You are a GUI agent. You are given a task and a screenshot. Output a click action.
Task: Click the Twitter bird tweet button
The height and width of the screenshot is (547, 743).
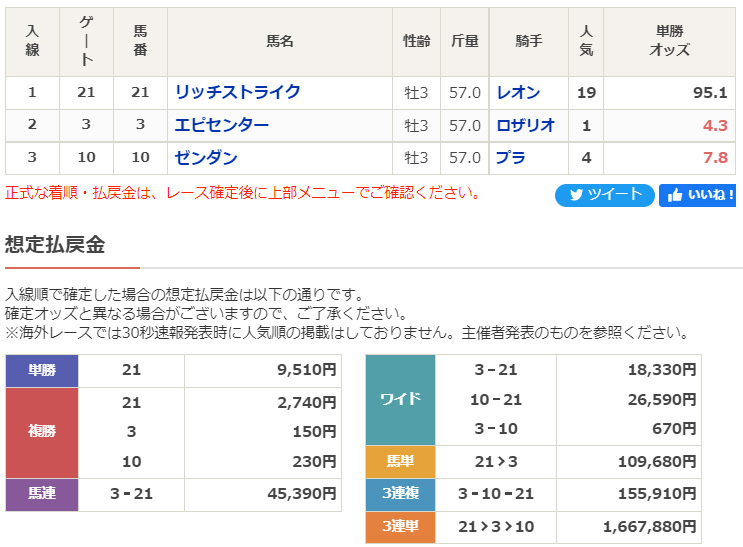605,195
